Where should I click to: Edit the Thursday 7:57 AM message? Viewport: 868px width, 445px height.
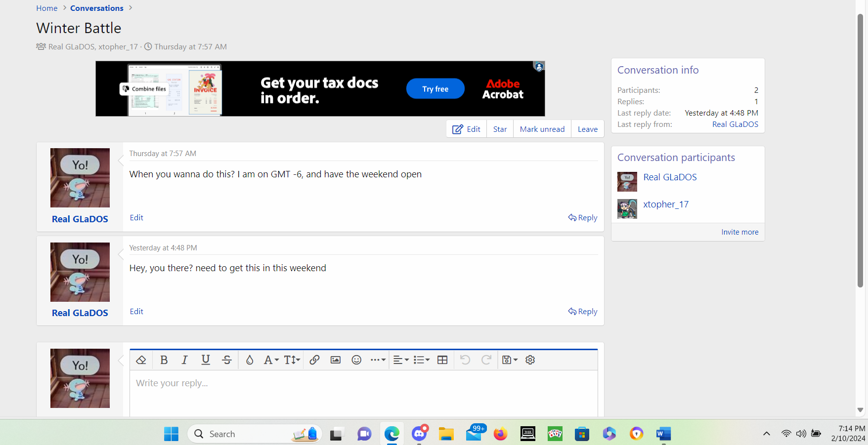[136, 218]
